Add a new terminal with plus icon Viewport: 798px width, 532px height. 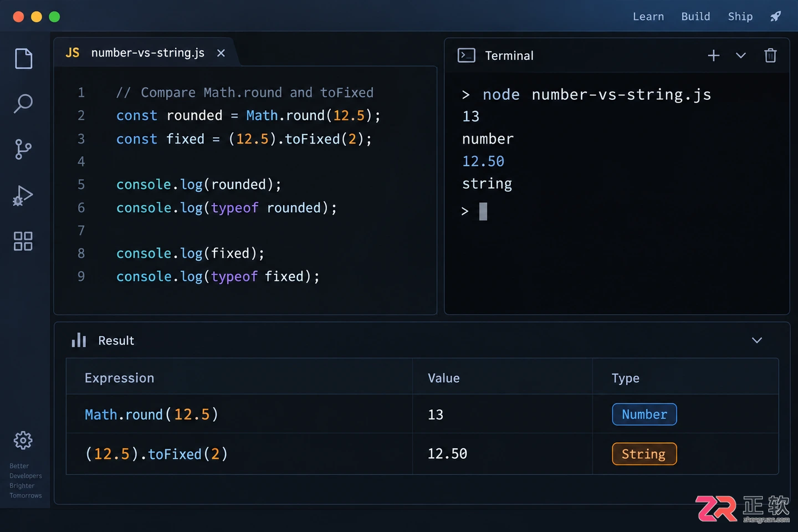(x=714, y=55)
